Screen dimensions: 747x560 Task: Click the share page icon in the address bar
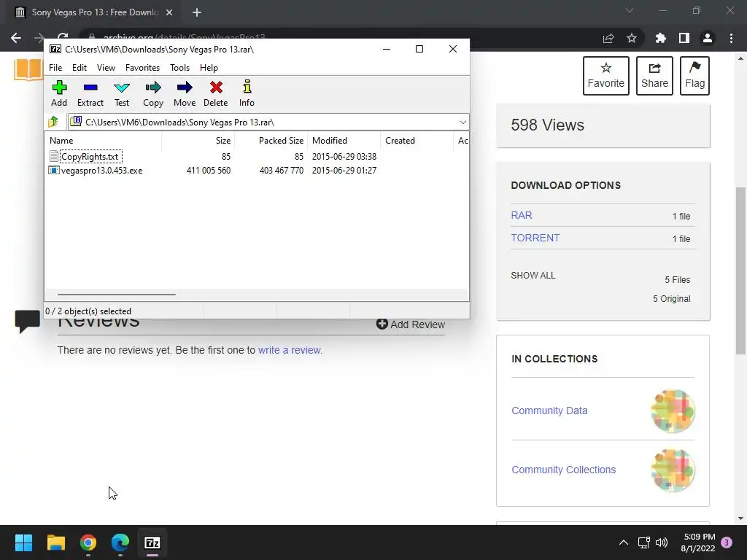coord(608,38)
